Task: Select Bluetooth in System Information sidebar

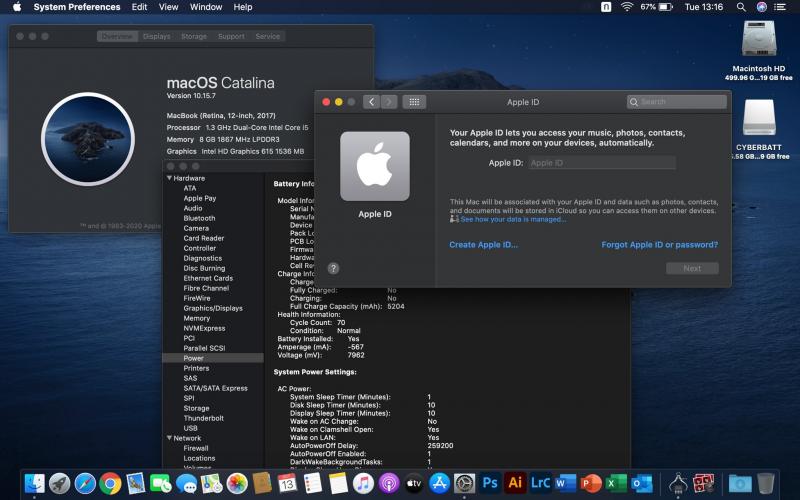Action: click(x=199, y=218)
